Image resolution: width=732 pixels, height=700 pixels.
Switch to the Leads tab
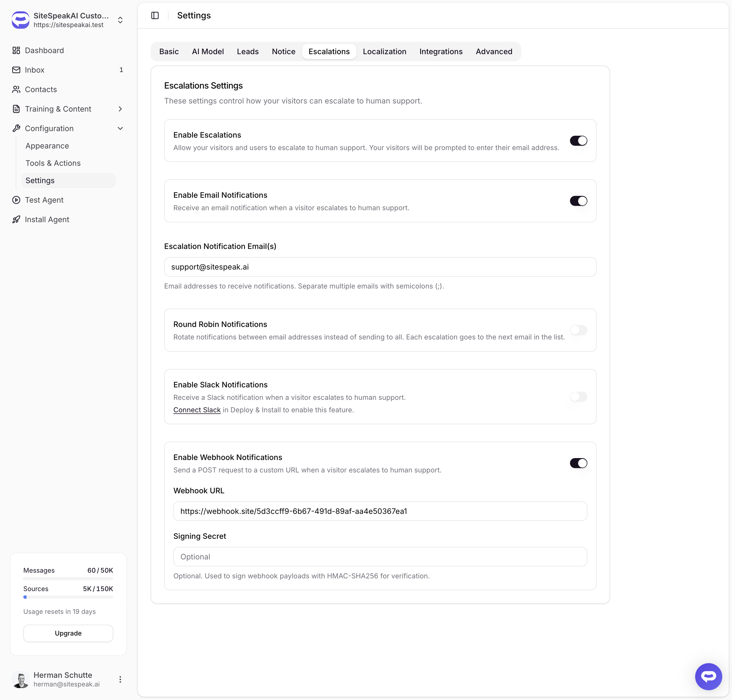[248, 51]
